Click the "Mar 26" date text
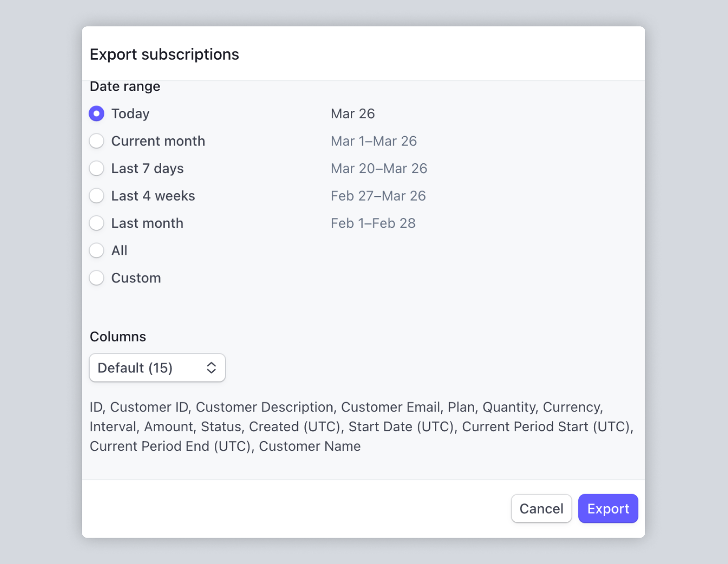Screen dimensions: 728x564 [353, 114]
